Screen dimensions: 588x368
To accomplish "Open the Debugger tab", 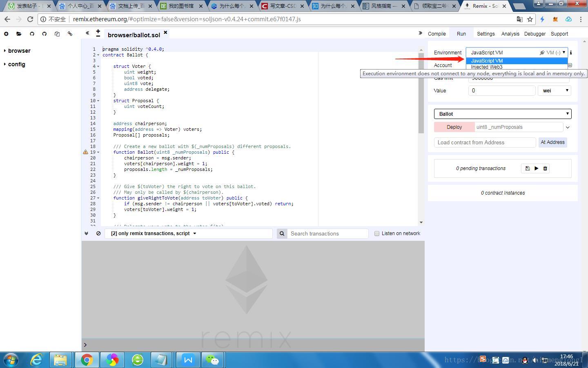I will tap(535, 34).
